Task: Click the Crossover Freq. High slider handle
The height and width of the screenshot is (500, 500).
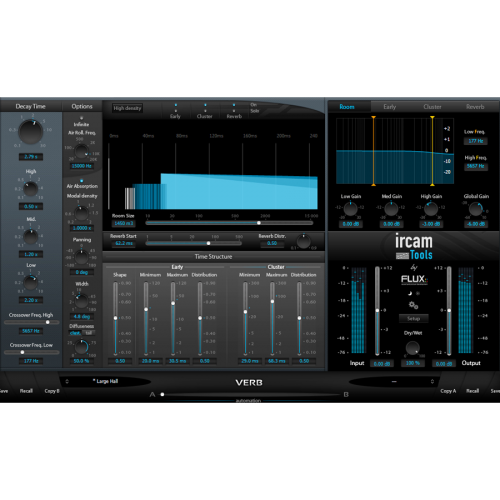Action: 48,322
